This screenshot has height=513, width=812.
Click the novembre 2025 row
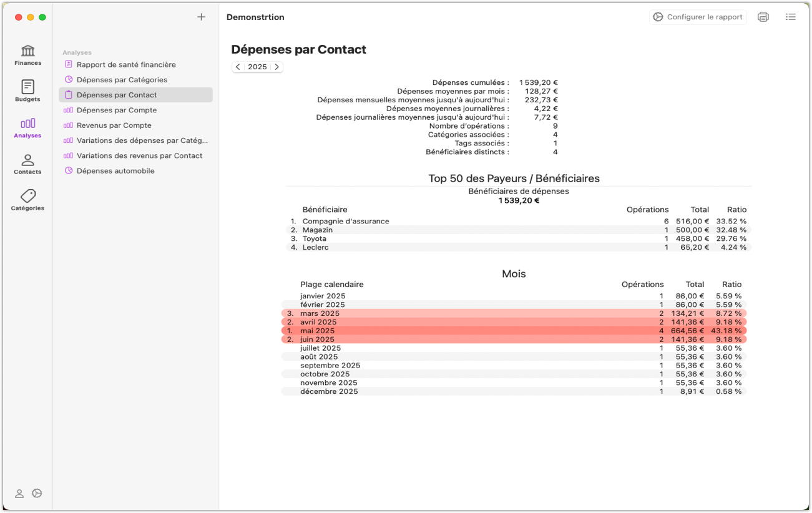click(514, 383)
